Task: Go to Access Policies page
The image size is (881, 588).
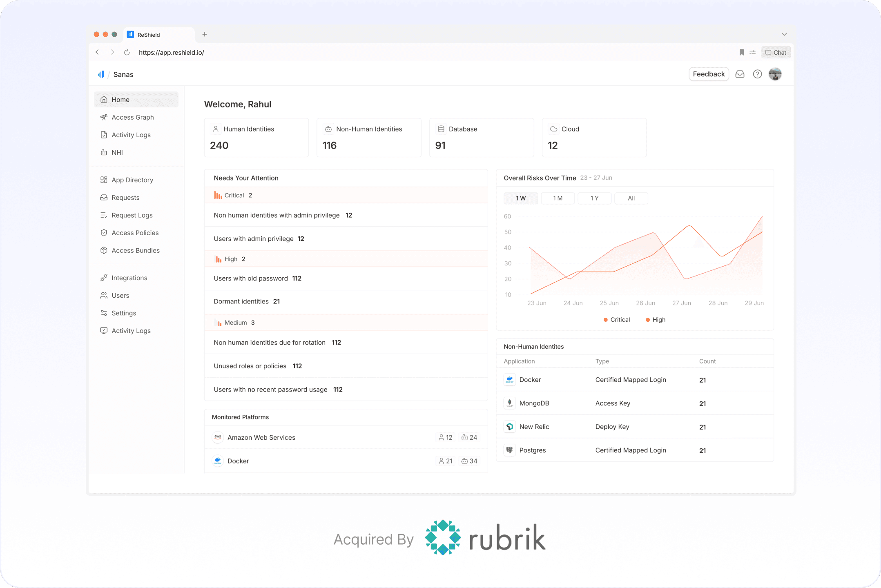Action: 135,233
